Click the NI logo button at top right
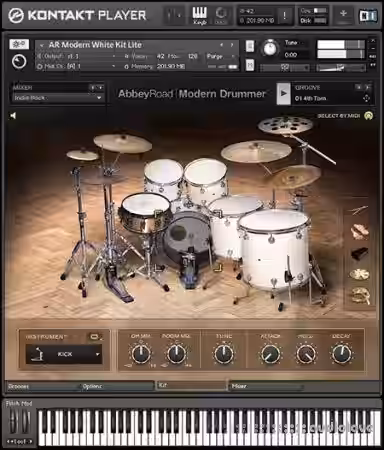Image resolution: width=384 pixels, height=450 pixels. (x=368, y=15)
